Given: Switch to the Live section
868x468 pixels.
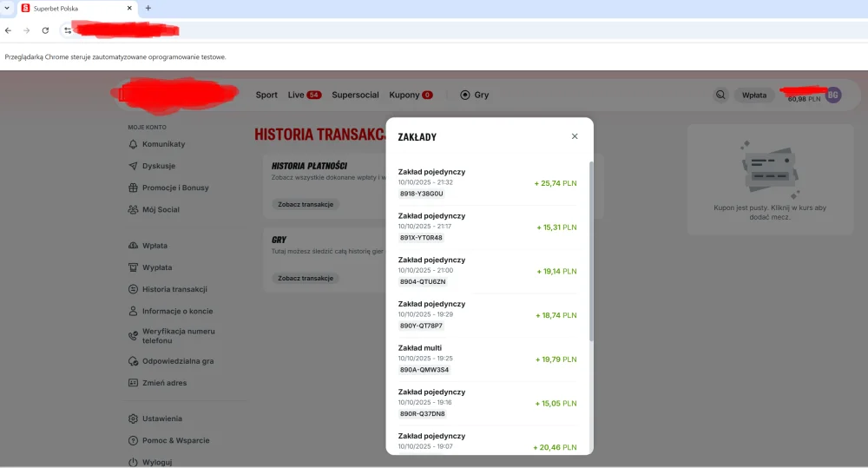Looking at the screenshot, I should point(296,95).
